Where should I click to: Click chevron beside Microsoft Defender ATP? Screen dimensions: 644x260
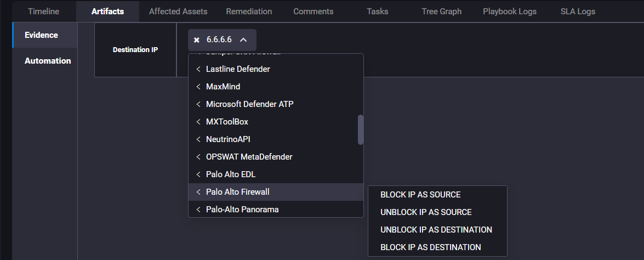[x=198, y=104]
